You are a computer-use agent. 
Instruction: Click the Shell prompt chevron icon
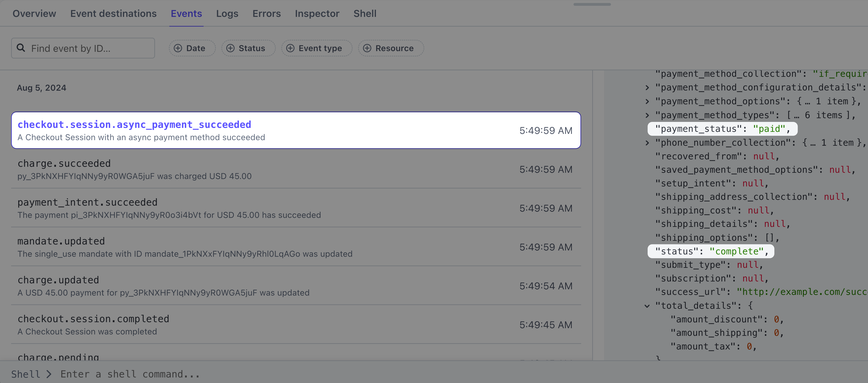(49, 374)
